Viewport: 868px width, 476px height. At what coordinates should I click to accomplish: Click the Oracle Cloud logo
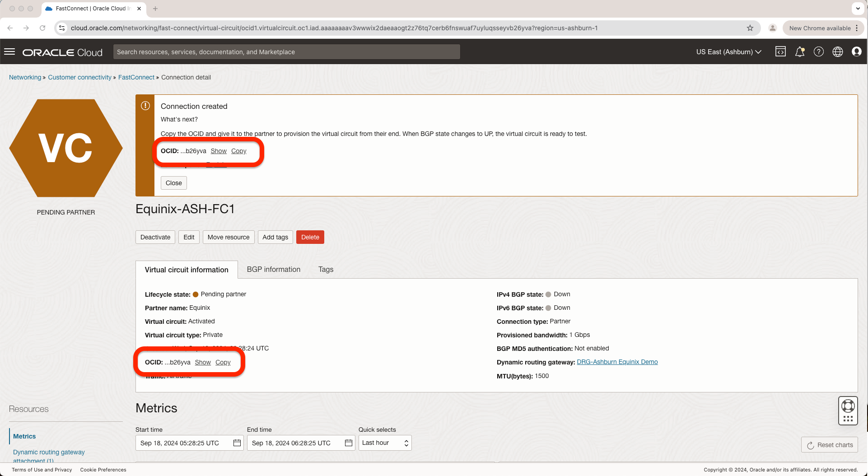click(x=62, y=52)
